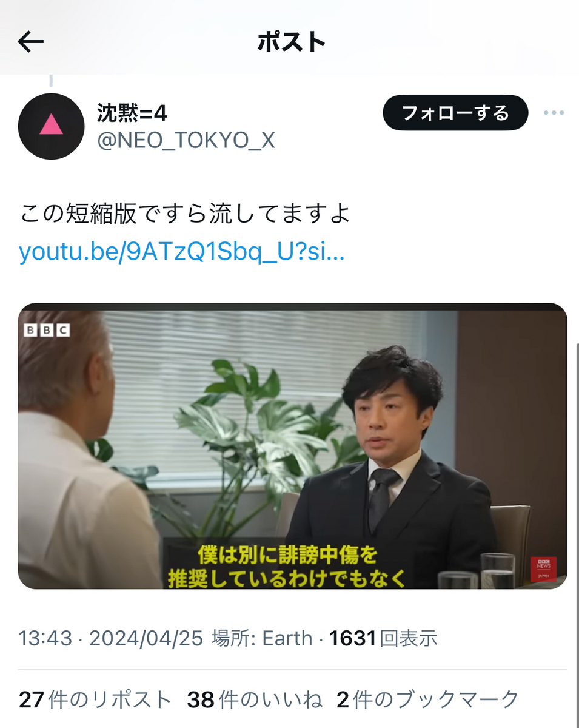
Task: Tap the 場所: Earth location label
Action: pos(261,638)
